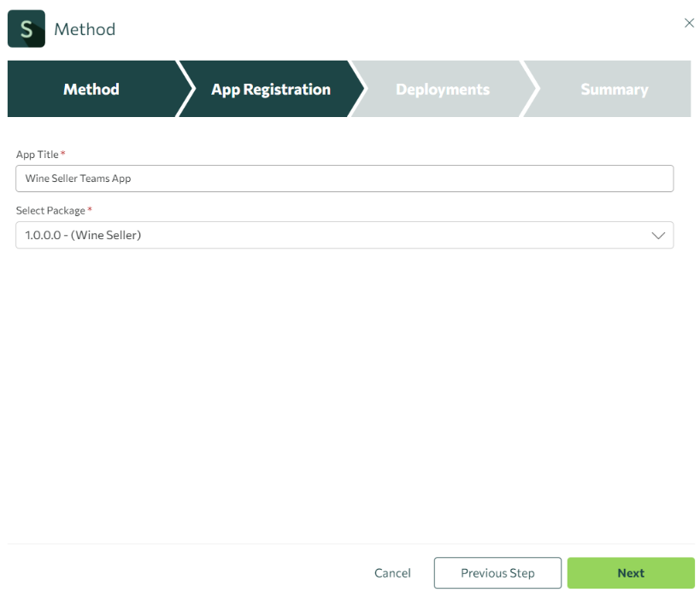This screenshot has height=592, width=700.
Task: Go back with the Previous Step button
Action: 497,573
